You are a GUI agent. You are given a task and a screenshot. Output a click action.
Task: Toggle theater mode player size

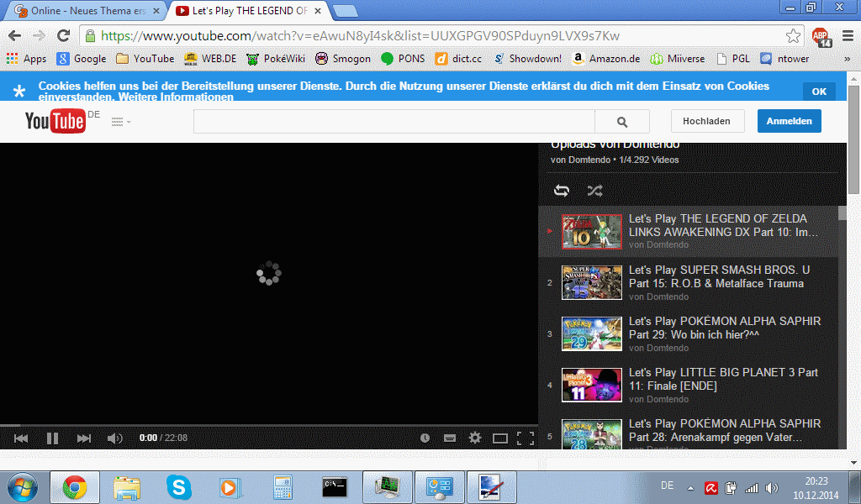pos(500,438)
